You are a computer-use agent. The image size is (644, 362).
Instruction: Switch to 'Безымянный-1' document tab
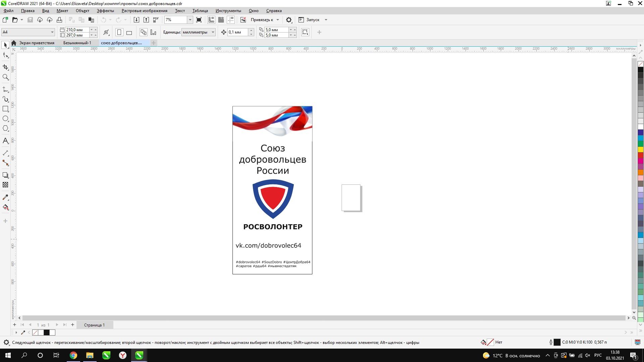tap(77, 43)
